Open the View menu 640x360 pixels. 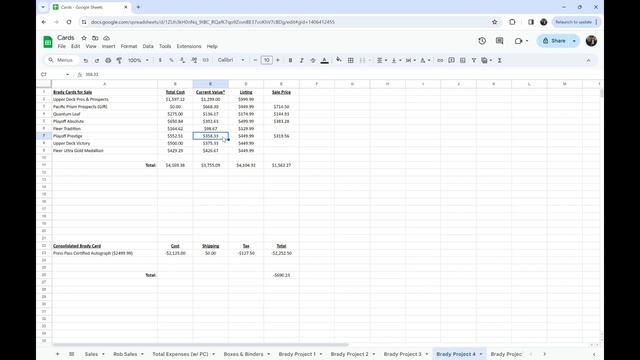(x=91, y=47)
